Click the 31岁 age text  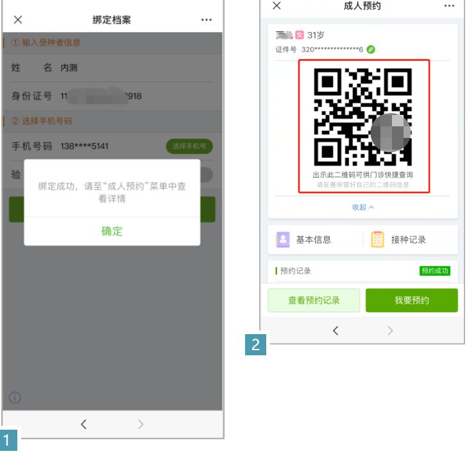coord(316,35)
